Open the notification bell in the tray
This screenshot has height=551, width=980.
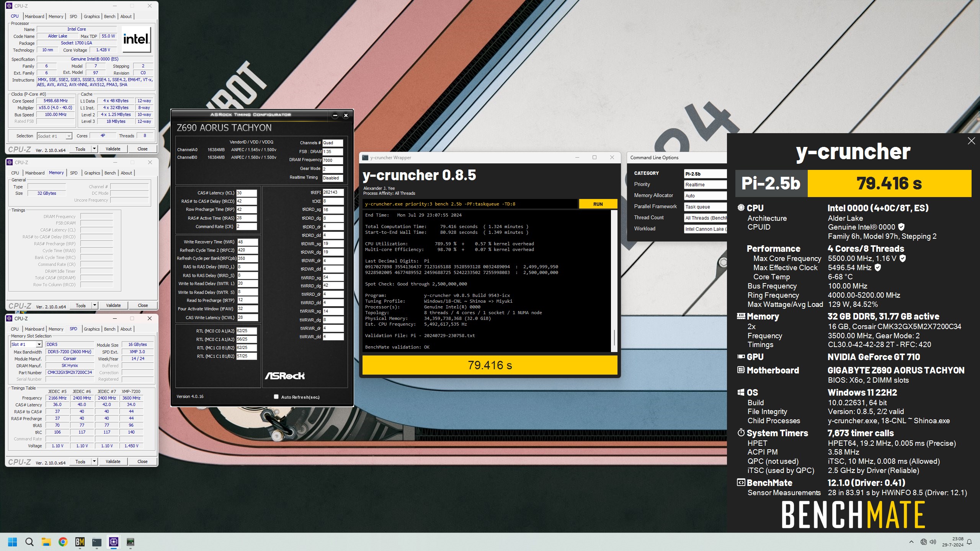point(969,542)
